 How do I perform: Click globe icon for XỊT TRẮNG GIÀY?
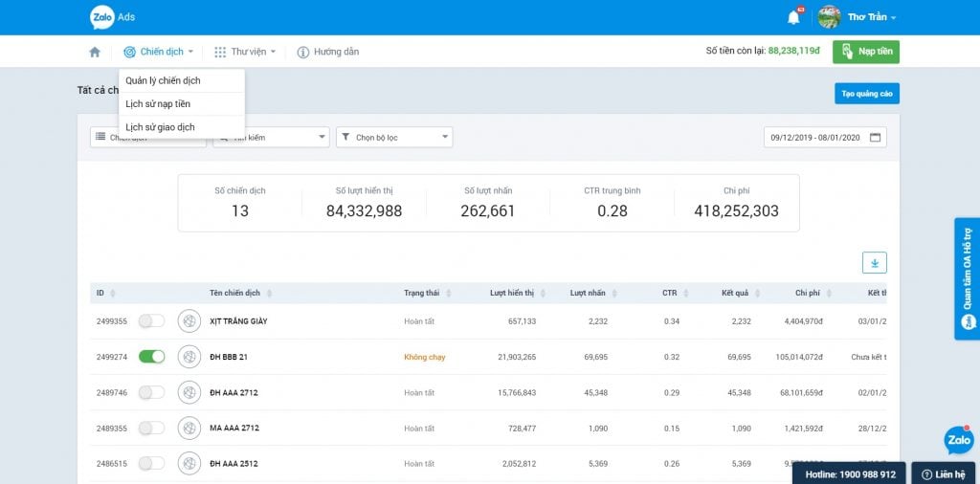coord(189,321)
